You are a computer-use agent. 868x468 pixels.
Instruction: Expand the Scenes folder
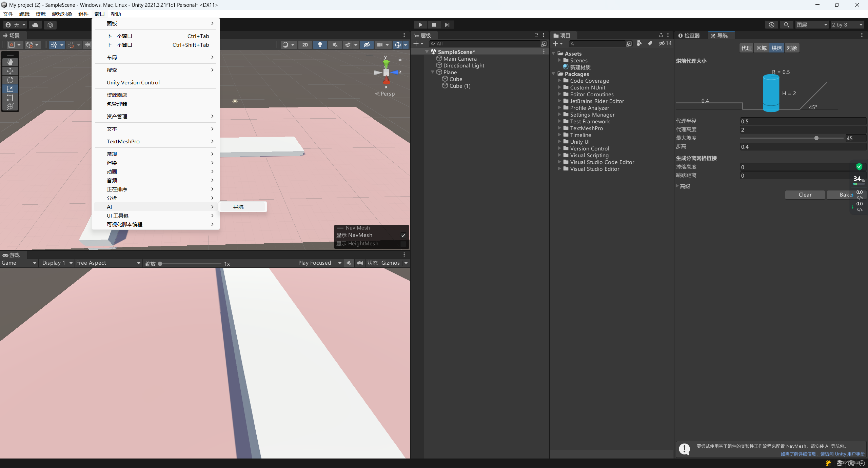coord(559,60)
